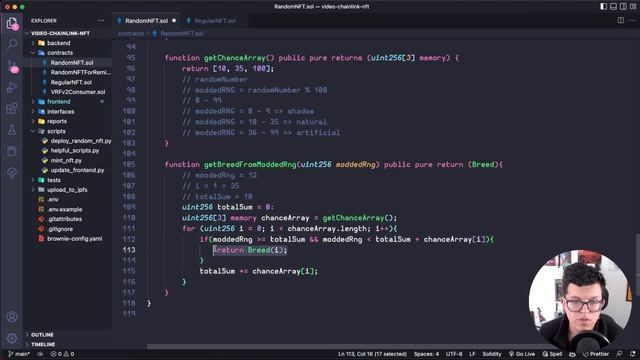
Task: Open deploy_random_nft.py script
Action: (x=81, y=141)
